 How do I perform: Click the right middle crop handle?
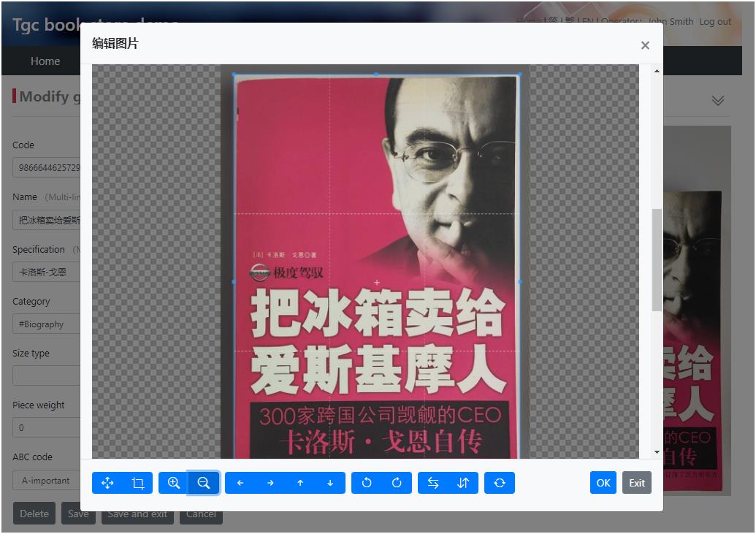tap(520, 282)
